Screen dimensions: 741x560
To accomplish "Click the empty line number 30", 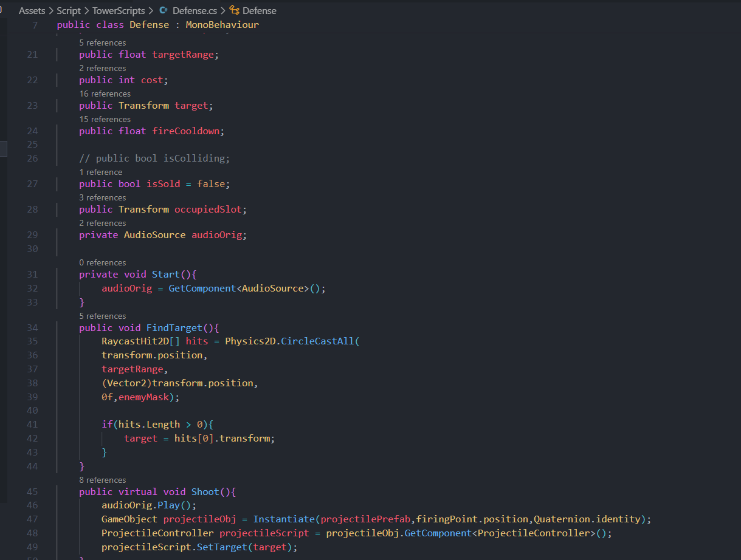I will [x=32, y=249].
